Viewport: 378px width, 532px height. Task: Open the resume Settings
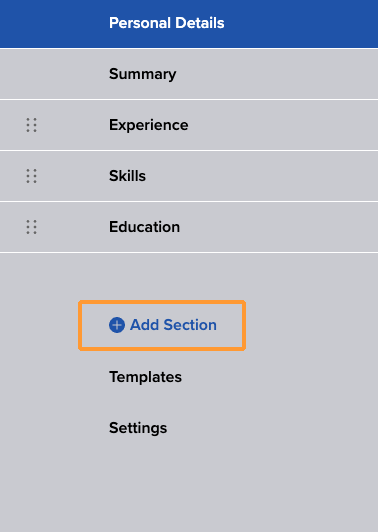point(138,428)
